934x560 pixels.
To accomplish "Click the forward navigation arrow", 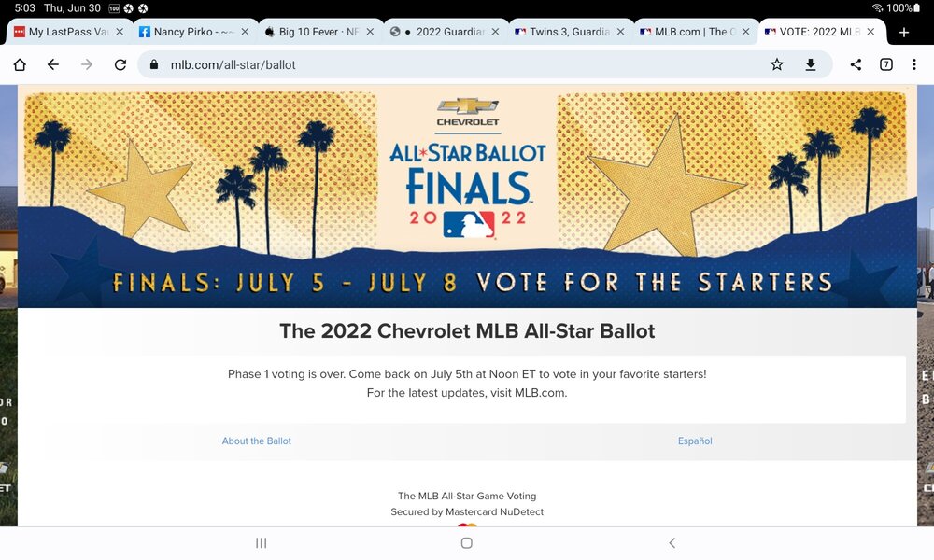I will pos(86,64).
